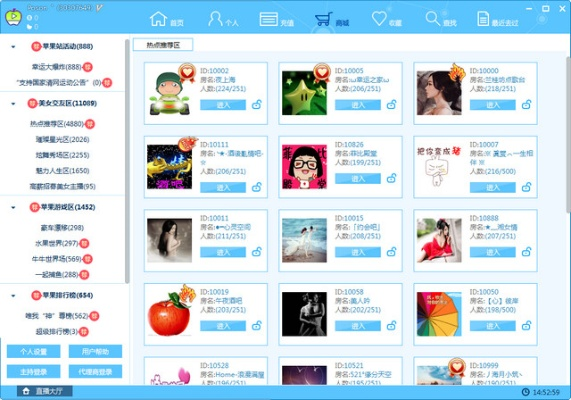Screen dimensions: 571x400
Task: Open the 最近去过 recently visited list
Action: (x=497, y=20)
